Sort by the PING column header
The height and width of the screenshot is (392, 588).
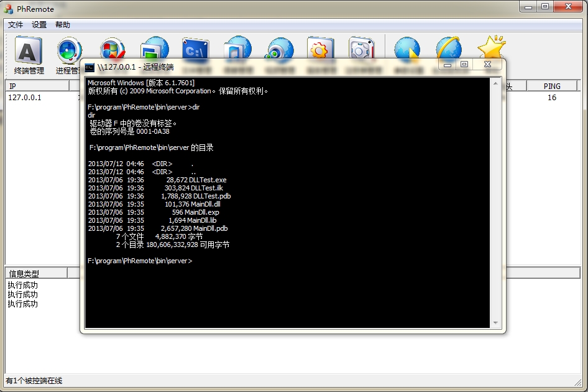coord(551,86)
